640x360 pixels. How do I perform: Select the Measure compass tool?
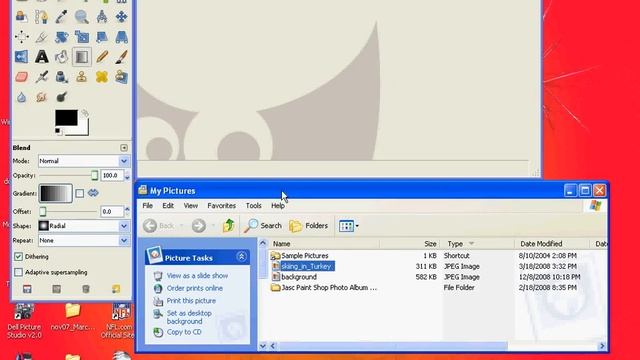[102, 17]
